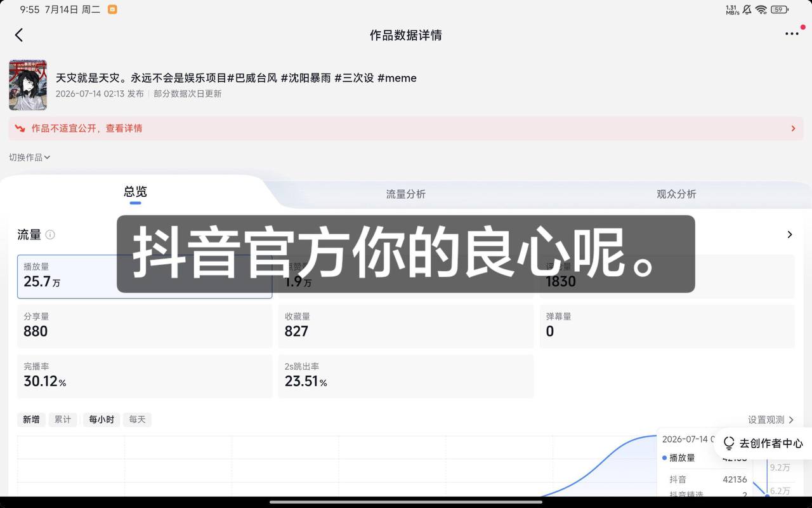
Task: Select the 每天 daily granularity
Action: [137, 420]
